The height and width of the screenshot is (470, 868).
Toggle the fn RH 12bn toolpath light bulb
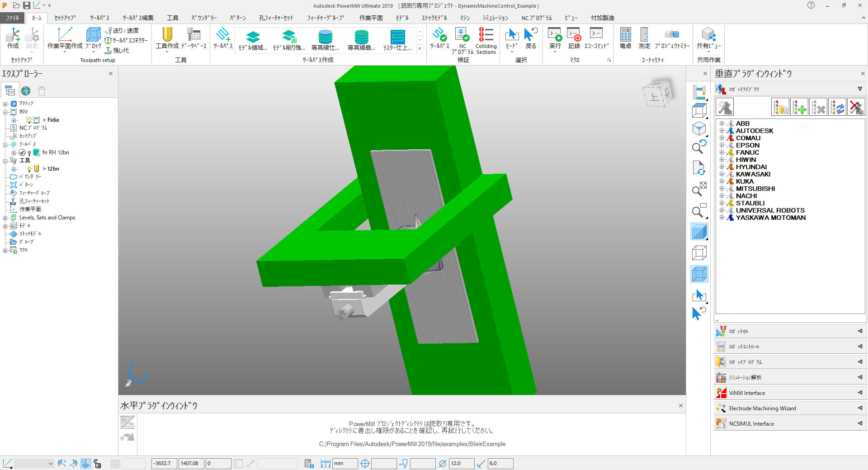pyautogui.click(x=29, y=153)
